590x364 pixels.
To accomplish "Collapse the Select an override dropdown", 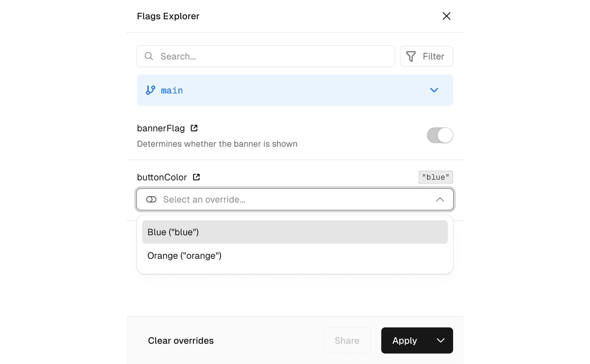I will (440, 199).
